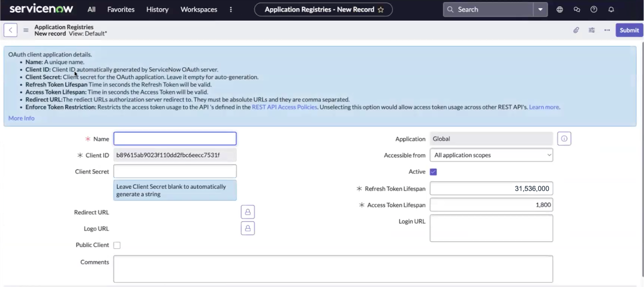644x287 pixels.
Task: Click the Application field showing Global
Action: (491, 139)
